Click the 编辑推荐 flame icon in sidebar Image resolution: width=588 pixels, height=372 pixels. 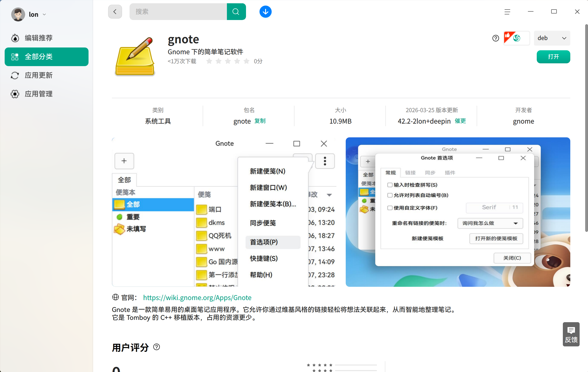tap(15, 38)
